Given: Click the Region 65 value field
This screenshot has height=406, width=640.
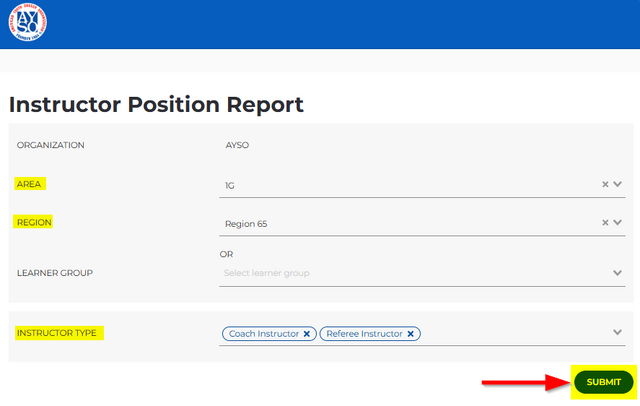Looking at the screenshot, I should click(x=400, y=224).
